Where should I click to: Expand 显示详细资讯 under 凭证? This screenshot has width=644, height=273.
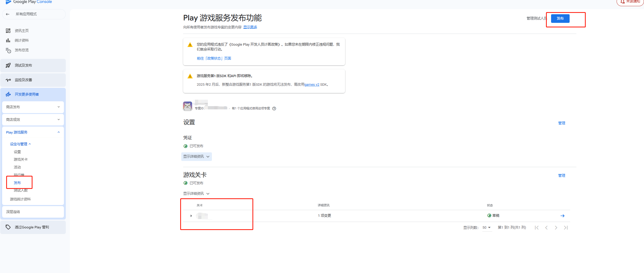coord(196,157)
